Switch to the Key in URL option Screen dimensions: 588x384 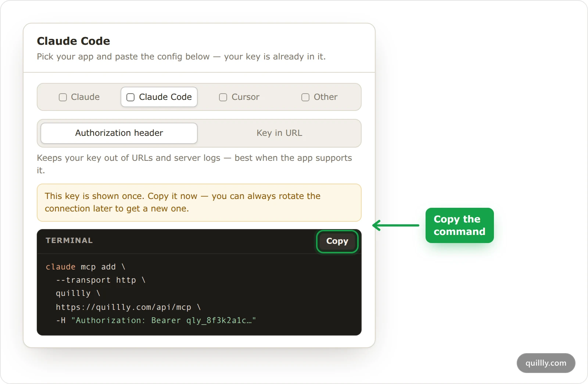(x=279, y=133)
